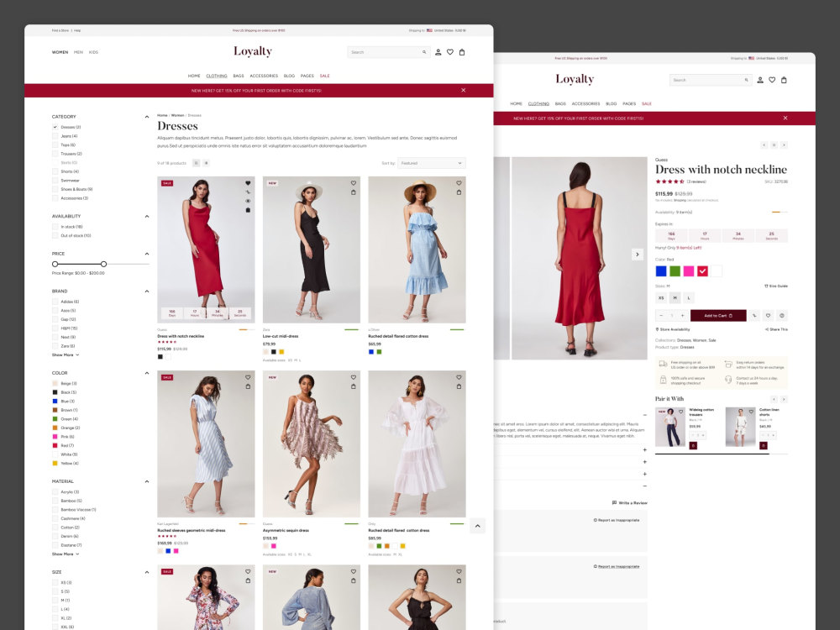
Task: Enable In stock availability filter
Action: coord(55,227)
